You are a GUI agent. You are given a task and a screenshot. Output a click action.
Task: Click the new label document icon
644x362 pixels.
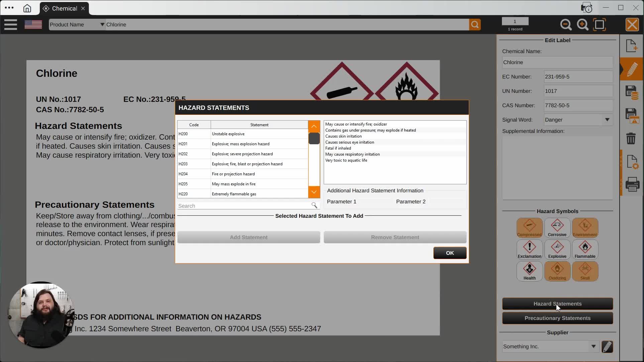[x=632, y=46]
